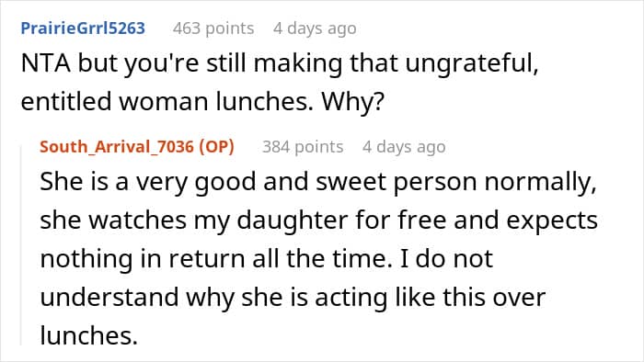Open PrairieGrrl5263's user profile
The width and height of the screenshot is (644, 362).
coord(83,28)
